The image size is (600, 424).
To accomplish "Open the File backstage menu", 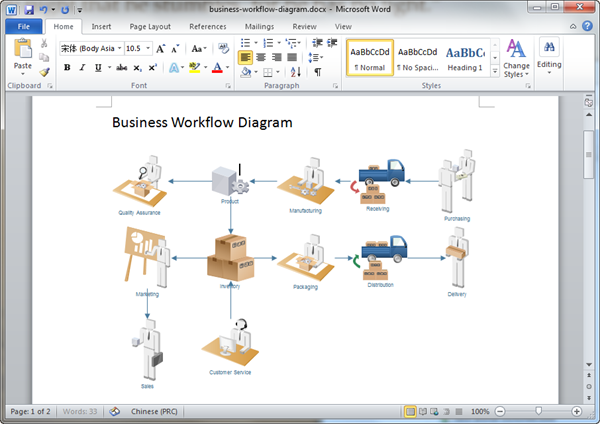I will coord(22,26).
